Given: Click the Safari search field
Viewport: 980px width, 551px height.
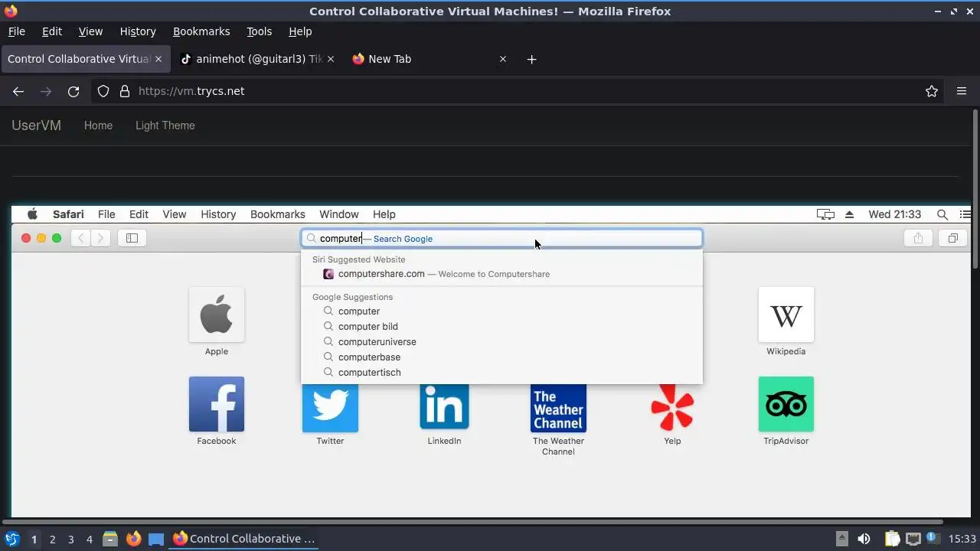Looking at the screenshot, I should (x=501, y=238).
